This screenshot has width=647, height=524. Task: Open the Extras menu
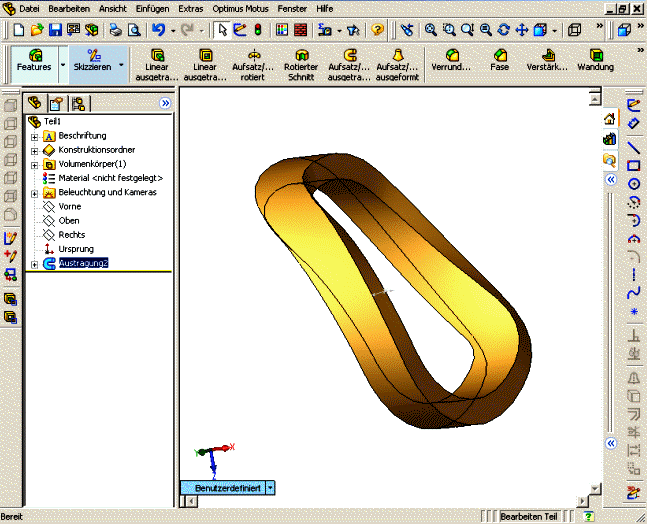pos(190,8)
